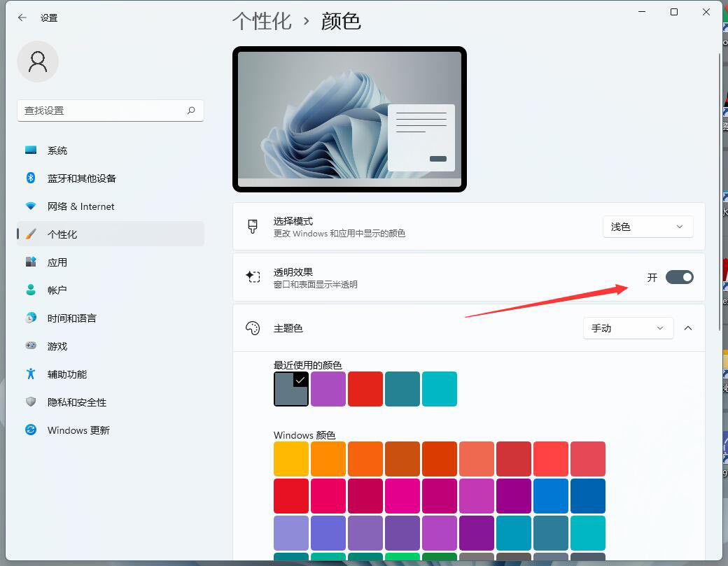Open Windows 更新 settings

point(78,430)
